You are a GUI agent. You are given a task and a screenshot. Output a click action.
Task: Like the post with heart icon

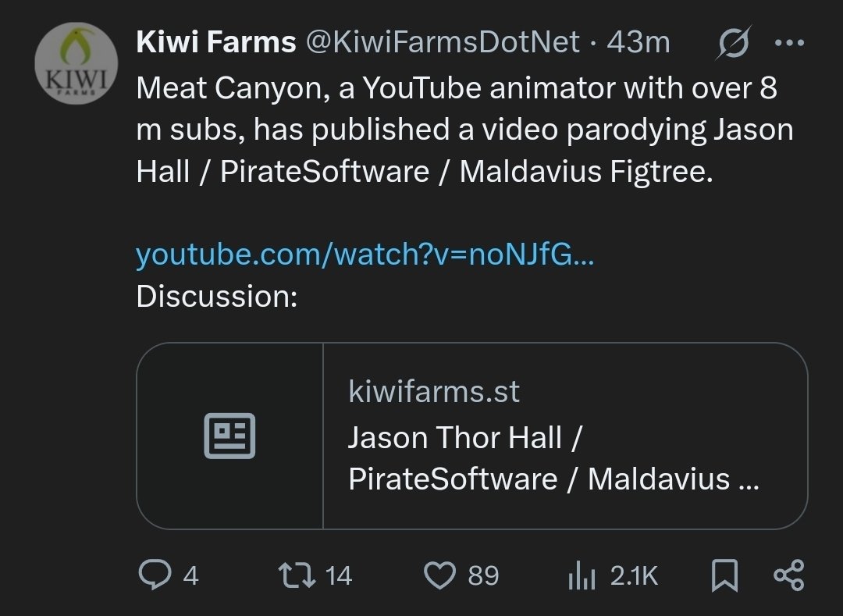tap(439, 575)
